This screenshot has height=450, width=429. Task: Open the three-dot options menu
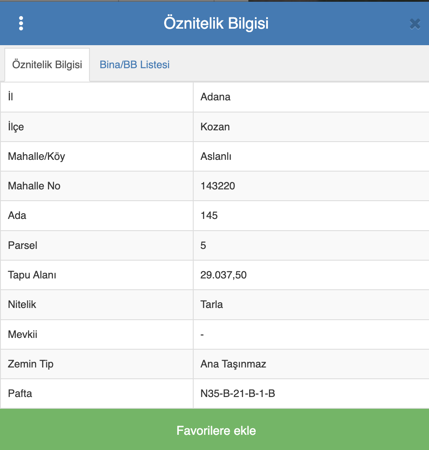21,23
